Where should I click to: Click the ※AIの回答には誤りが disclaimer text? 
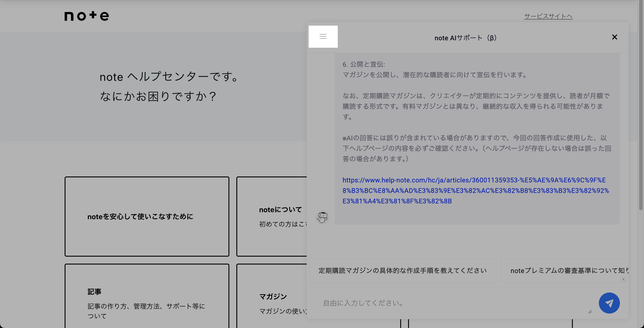(x=477, y=148)
